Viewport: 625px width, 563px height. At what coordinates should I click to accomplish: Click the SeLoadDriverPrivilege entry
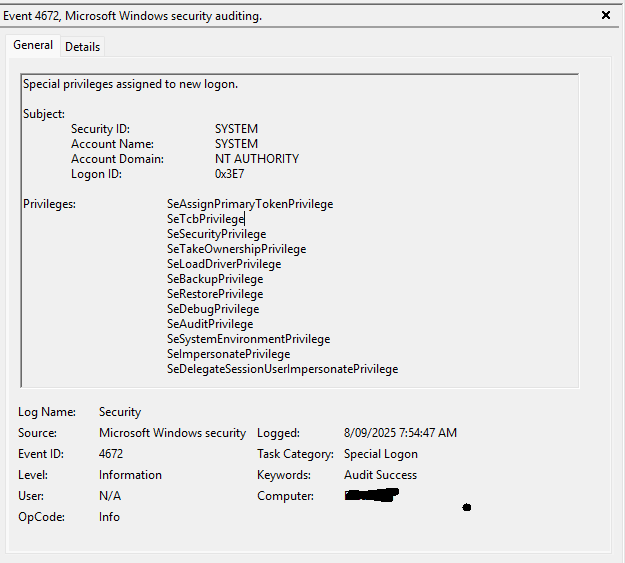(x=224, y=264)
